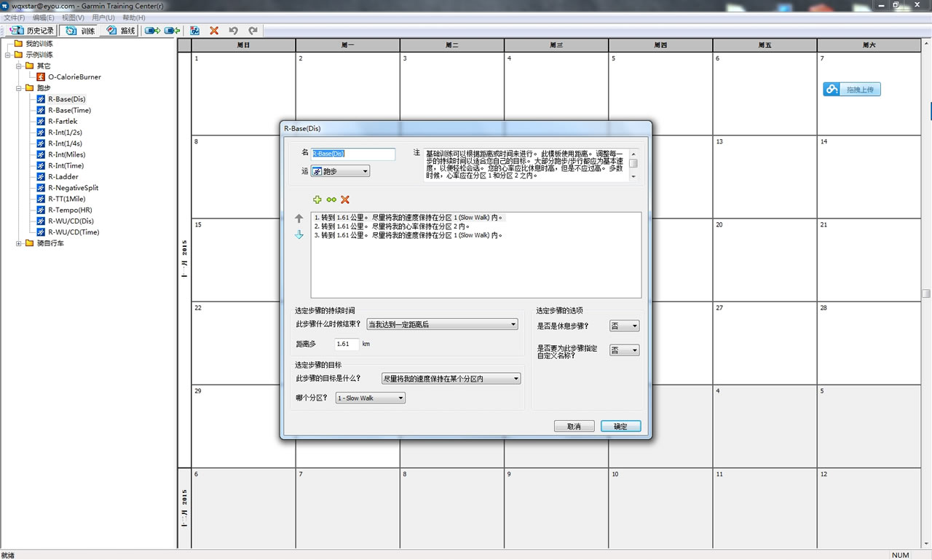Viewport: 932px width, 560px height.
Task: Click the gray move-step-up arrow
Action: coord(299,218)
